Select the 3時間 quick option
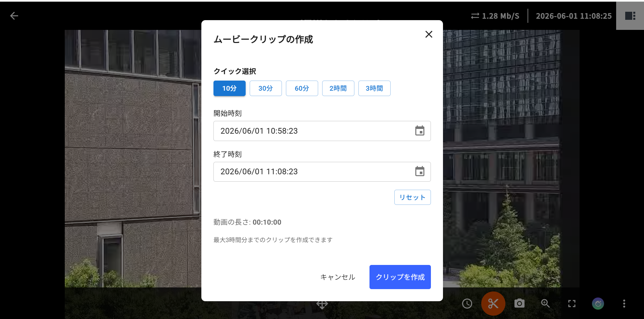Image resolution: width=644 pixels, height=319 pixels. coord(375,88)
